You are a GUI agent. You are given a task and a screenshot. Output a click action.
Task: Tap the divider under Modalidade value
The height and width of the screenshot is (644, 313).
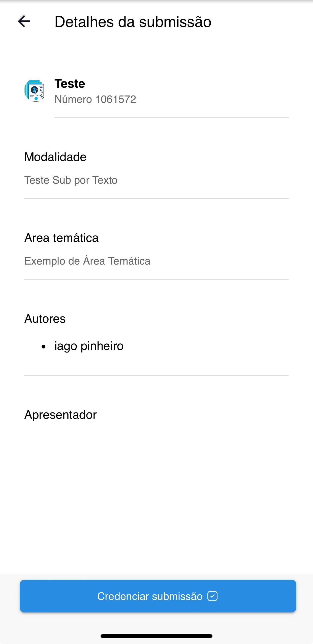(x=156, y=198)
